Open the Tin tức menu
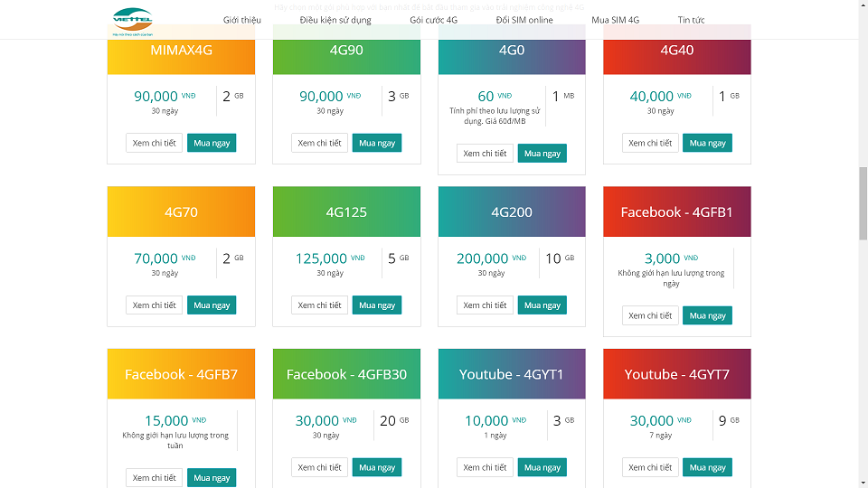The height and width of the screenshot is (488, 868). click(x=691, y=20)
